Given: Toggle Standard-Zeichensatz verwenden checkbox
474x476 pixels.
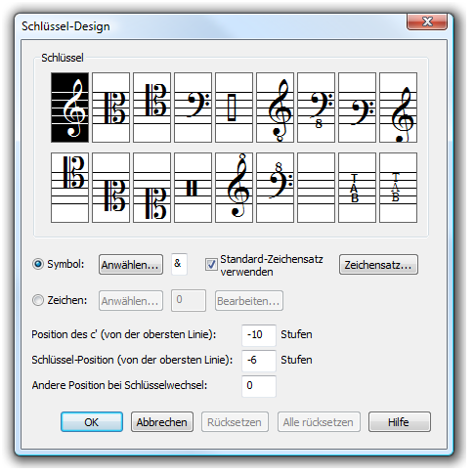Looking at the screenshot, I should (211, 264).
